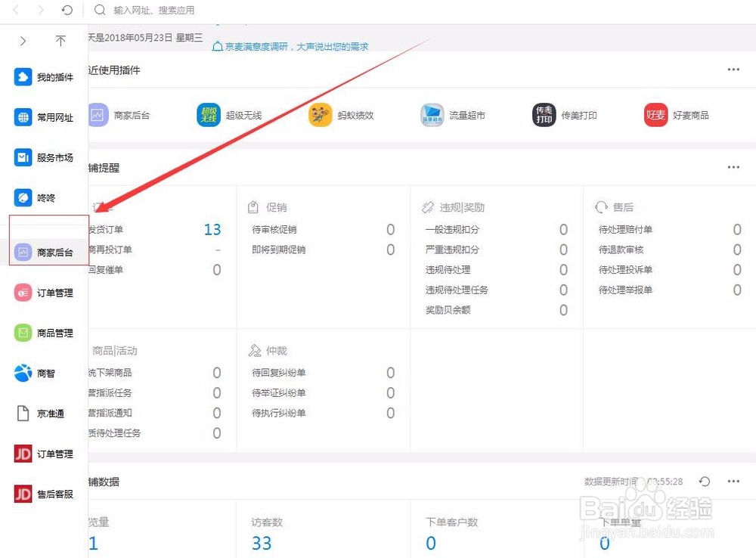The image size is (756, 558).
Task: Open the more options menu on 铺提醒
Action: [x=733, y=167]
